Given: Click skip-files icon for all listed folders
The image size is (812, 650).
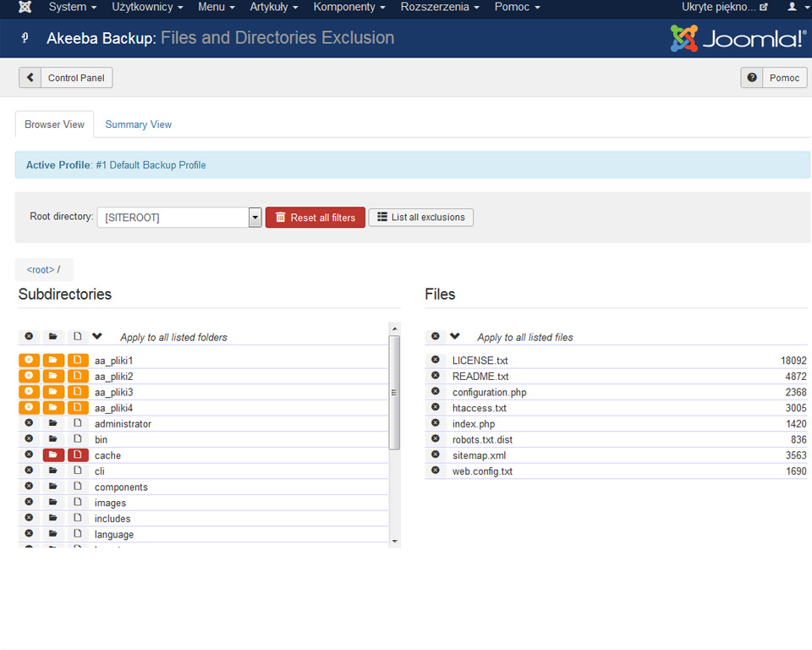Looking at the screenshot, I should pos(78,336).
